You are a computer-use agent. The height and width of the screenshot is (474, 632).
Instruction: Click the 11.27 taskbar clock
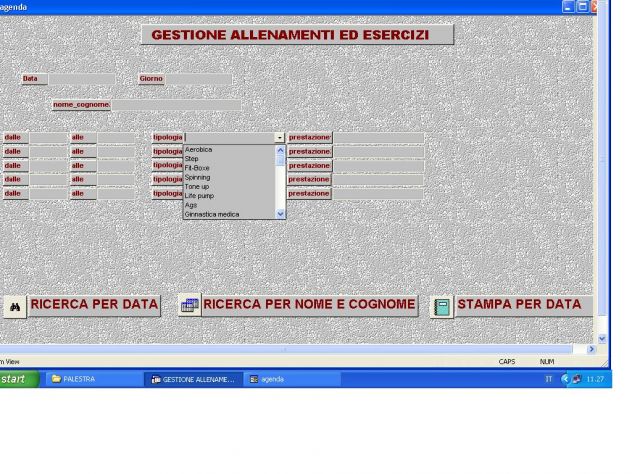click(595, 379)
